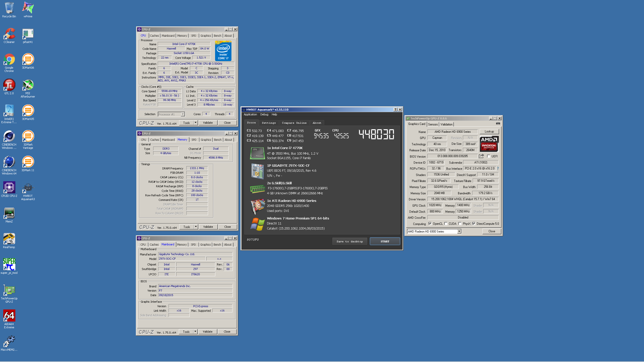Launch MaxxMEM2 desktop icon
Screen dimensions: 644x362
(x=9, y=343)
